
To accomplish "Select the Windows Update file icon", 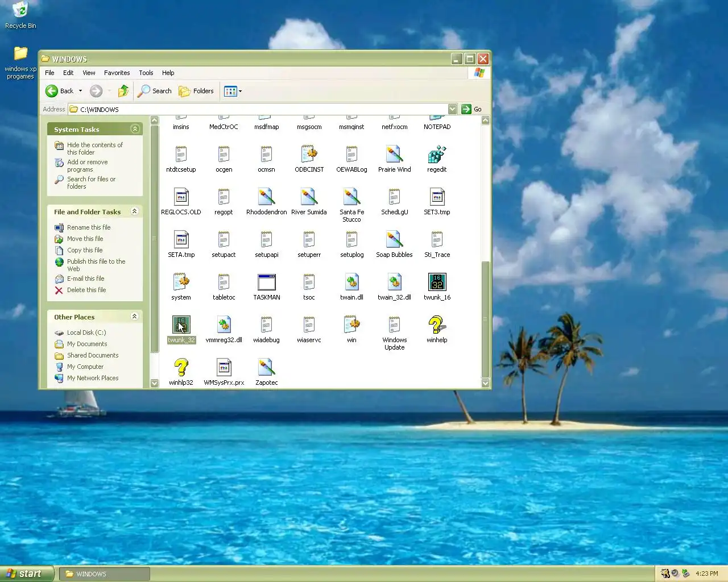I will pos(394,325).
